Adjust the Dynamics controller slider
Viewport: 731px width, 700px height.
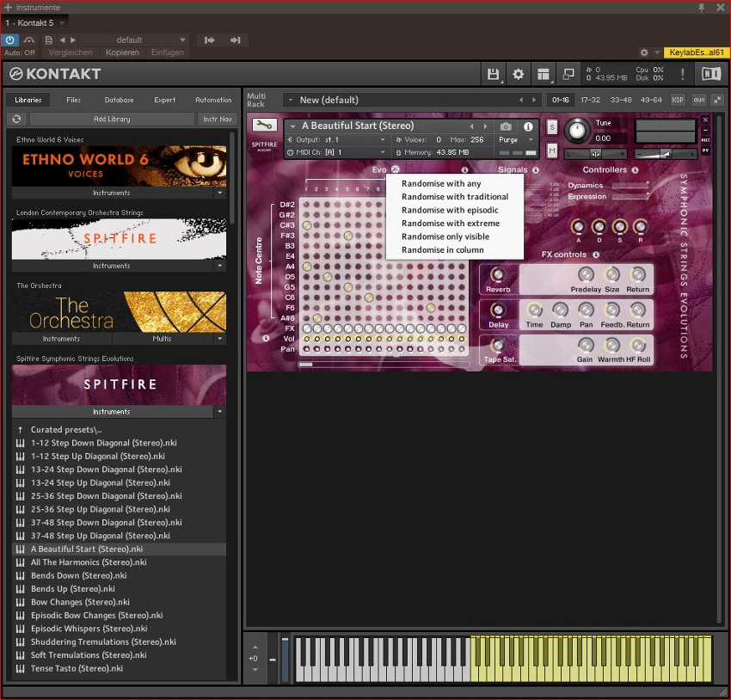(630, 186)
